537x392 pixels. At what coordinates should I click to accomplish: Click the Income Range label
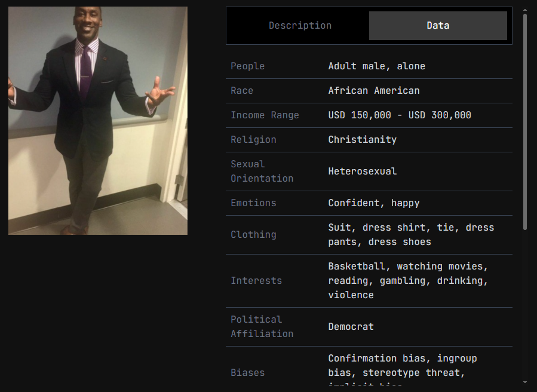(265, 115)
